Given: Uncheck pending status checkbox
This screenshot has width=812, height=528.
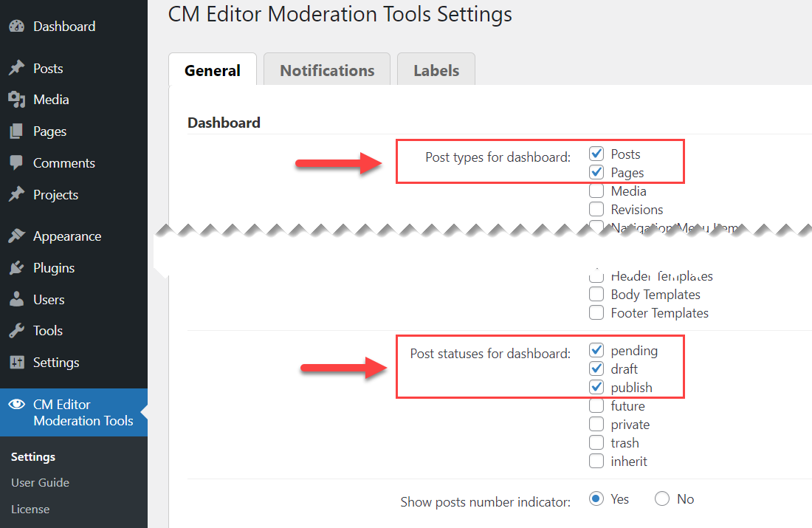Looking at the screenshot, I should coord(596,350).
